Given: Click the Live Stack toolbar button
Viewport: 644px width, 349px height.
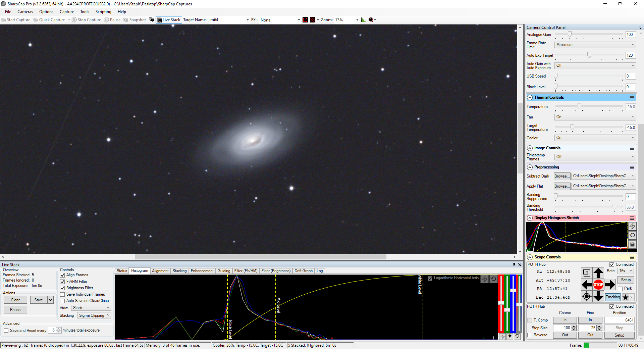Looking at the screenshot, I should 169,20.
